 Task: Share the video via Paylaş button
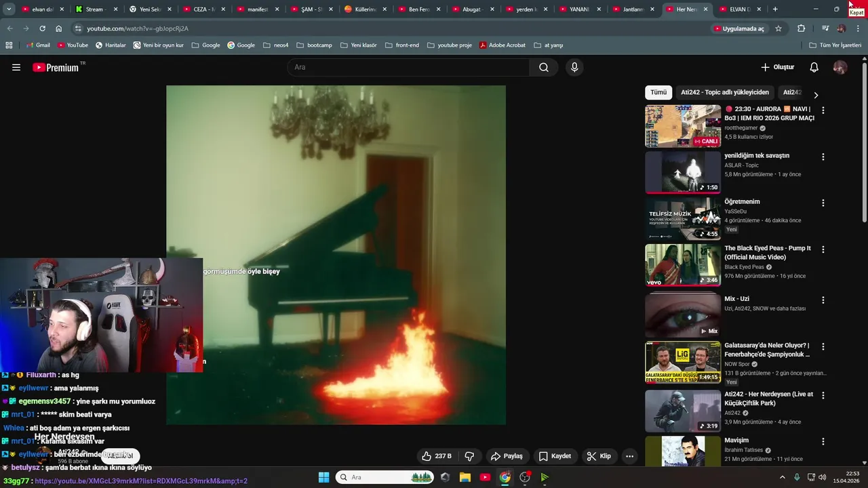click(507, 456)
